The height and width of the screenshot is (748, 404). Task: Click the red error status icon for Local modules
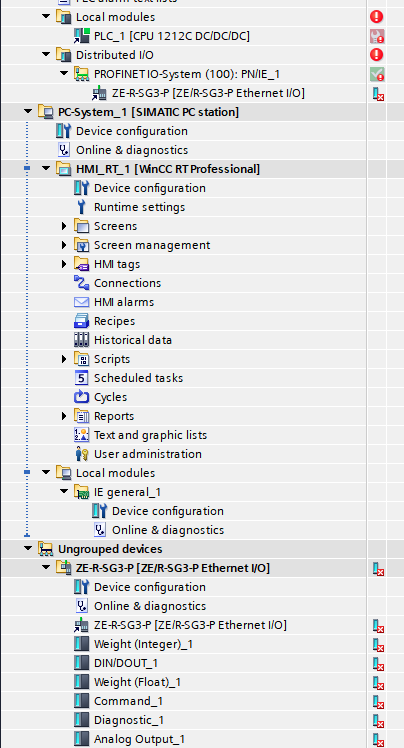[x=376, y=17]
